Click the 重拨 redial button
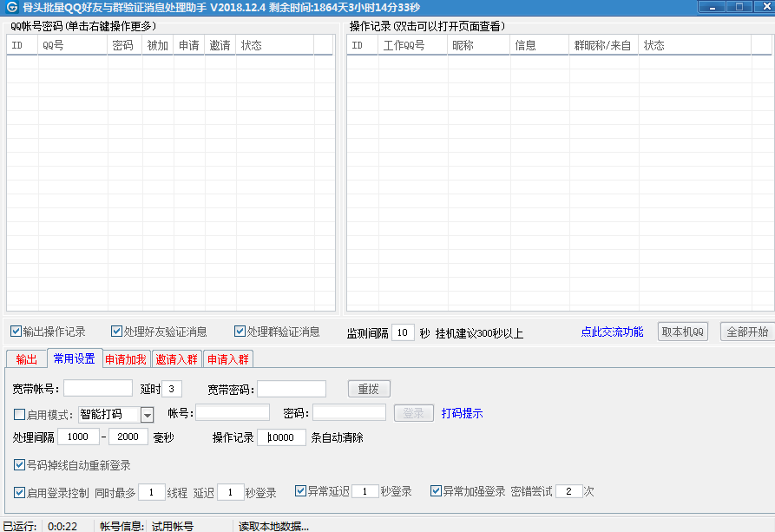 click(x=369, y=389)
